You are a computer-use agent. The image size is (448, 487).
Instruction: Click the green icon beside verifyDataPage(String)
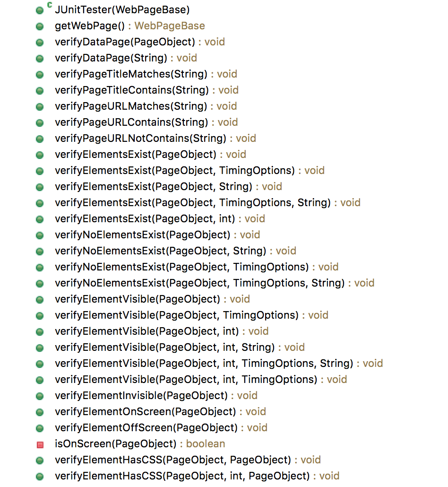40,59
